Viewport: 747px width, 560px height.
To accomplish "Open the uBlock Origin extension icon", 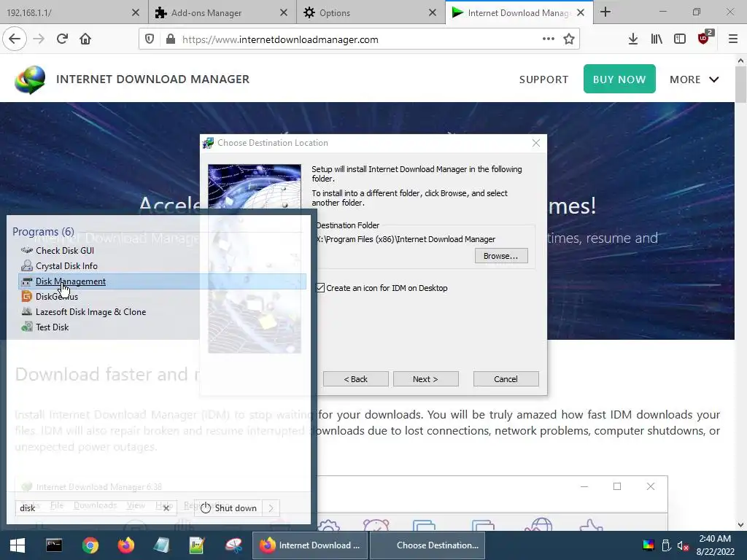I will pos(704,38).
